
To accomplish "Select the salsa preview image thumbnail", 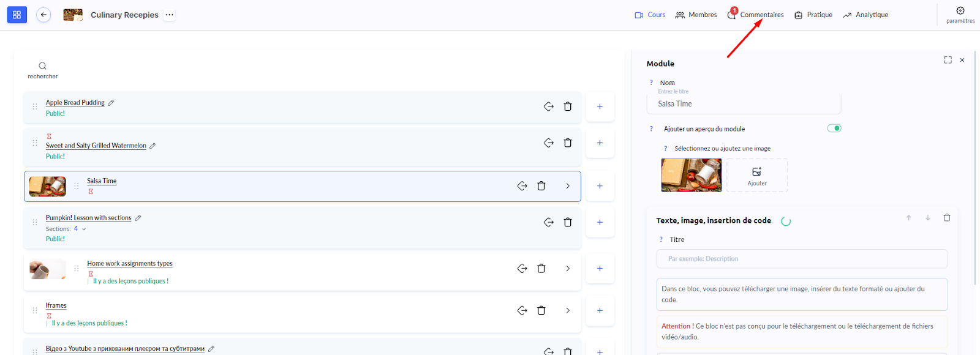I will pos(691,176).
